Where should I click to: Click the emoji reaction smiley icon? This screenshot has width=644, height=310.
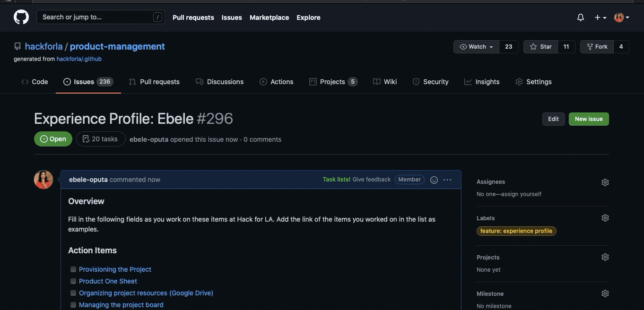(x=434, y=180)
